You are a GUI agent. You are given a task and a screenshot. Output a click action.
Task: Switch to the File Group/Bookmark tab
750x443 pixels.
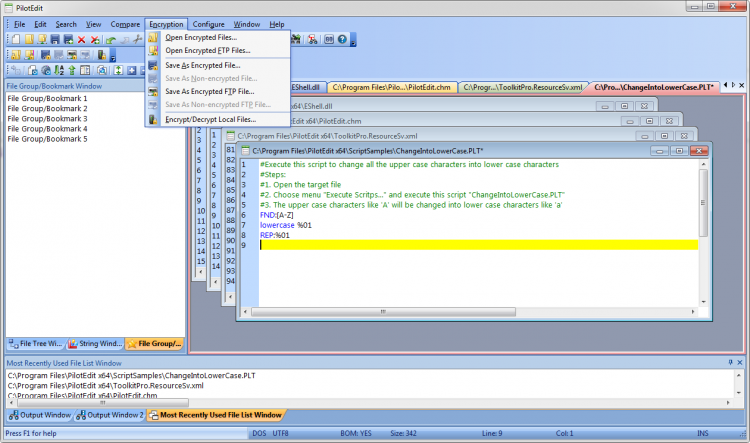coord(154,343)
